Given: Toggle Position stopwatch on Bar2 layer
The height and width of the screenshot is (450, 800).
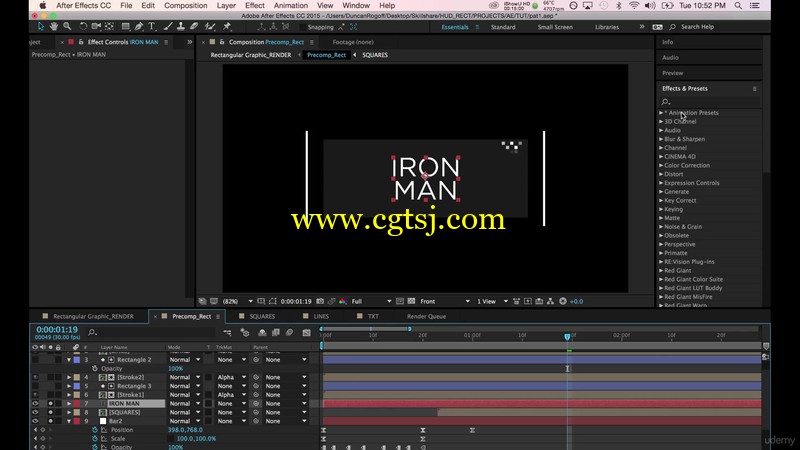Looking at the screenshot, I should [95, 430].
